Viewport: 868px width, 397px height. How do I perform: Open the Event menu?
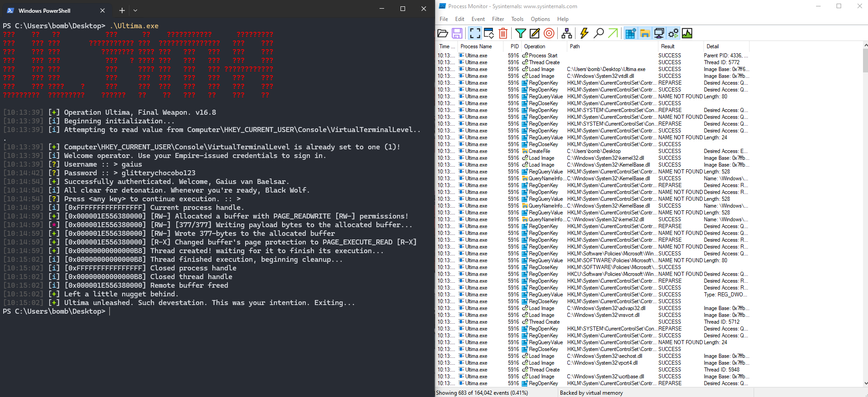(478, 19)
